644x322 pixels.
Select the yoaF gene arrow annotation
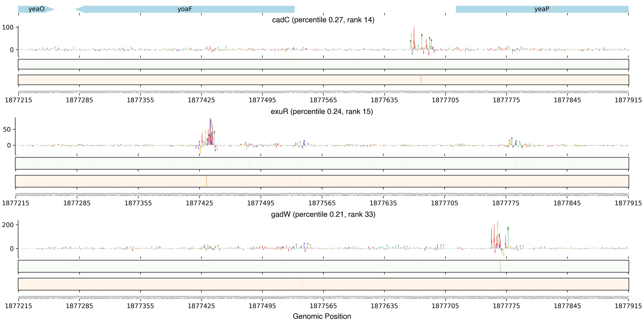(x=185, y=9)
